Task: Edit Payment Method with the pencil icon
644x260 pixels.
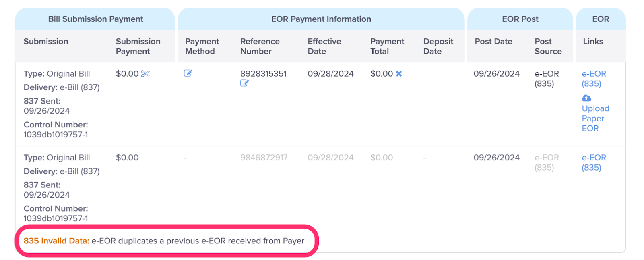Action: [188, 73]
